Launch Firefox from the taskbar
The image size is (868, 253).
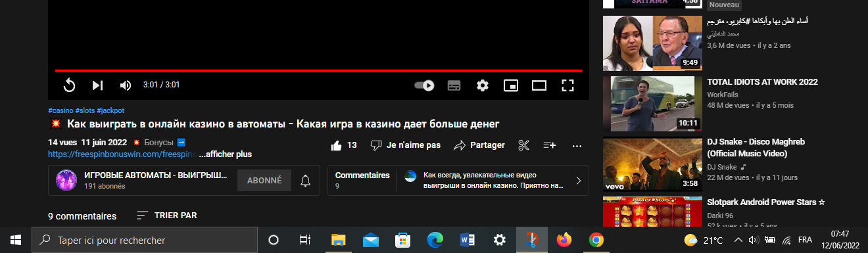pyautogui.click(x=564, y=240)
